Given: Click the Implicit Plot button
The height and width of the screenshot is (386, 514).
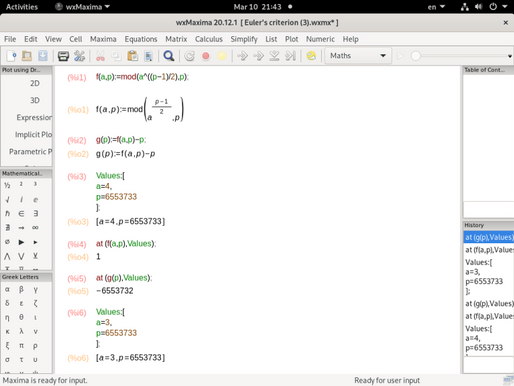Looking at the screenshot, I should coord(33,134).
